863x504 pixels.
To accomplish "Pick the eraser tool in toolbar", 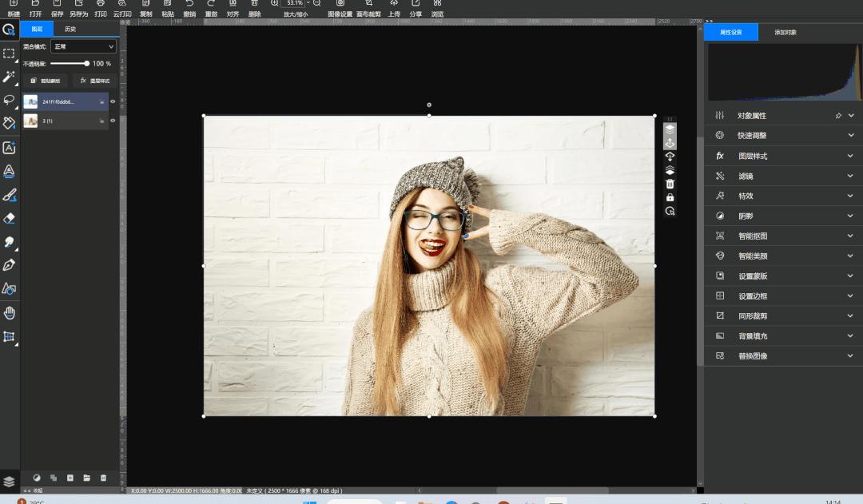I will [9, 218].
